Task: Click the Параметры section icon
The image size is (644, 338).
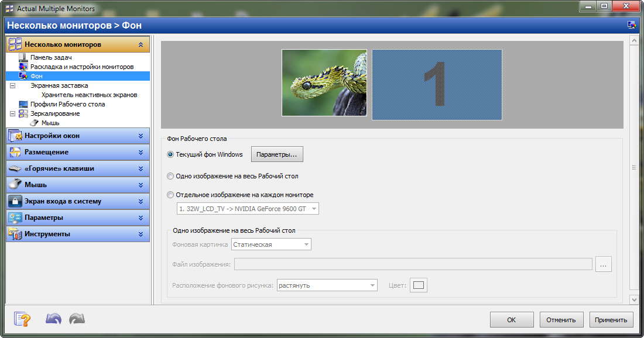Action: (x=15, y=218)
